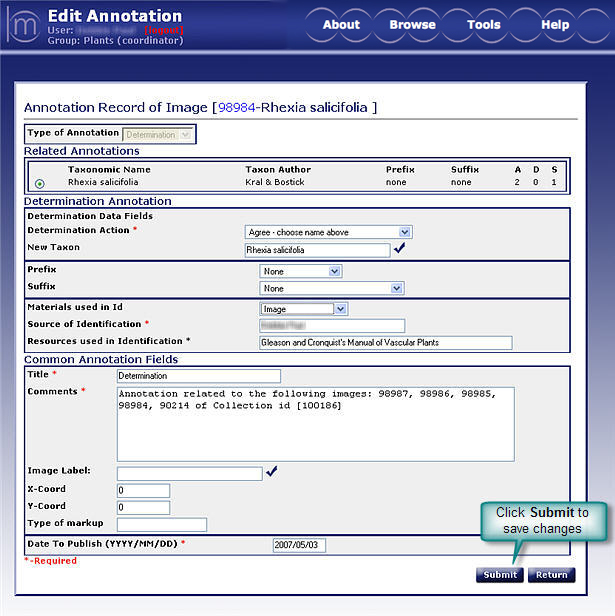615x616 pixels.
Task: Click into the Title text field
Action: pos(198,376)
